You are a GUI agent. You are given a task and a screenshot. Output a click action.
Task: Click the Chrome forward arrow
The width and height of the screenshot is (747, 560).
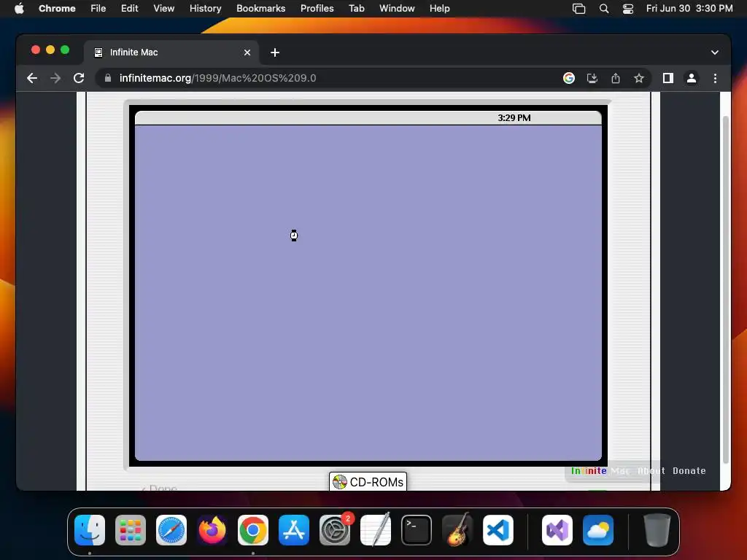coord(55,78)
